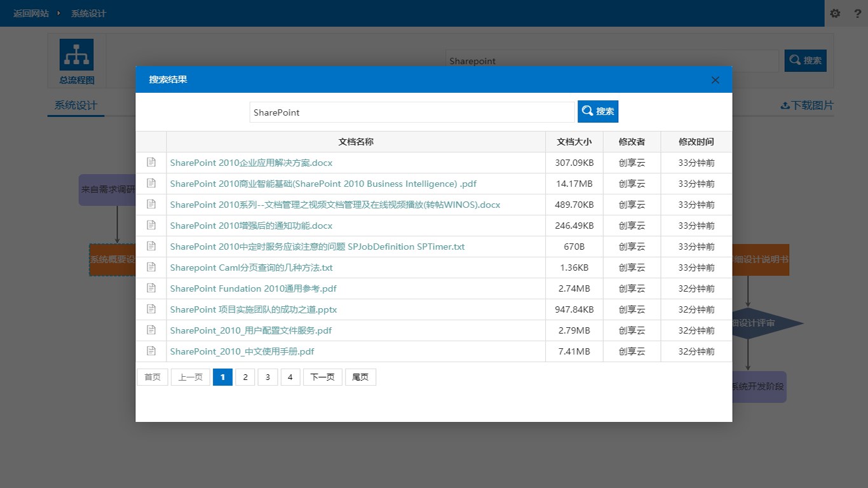Click the 来自需求调研 flowchart node
868x488 pixels.
(107, 189)
